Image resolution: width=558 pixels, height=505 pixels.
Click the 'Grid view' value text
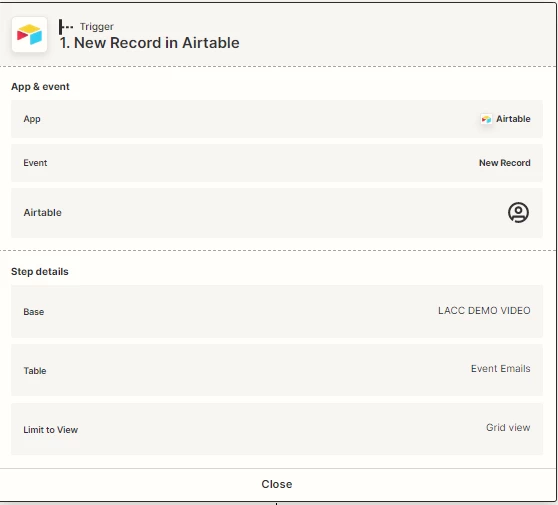pyautogui.click(x=508, y=427)
